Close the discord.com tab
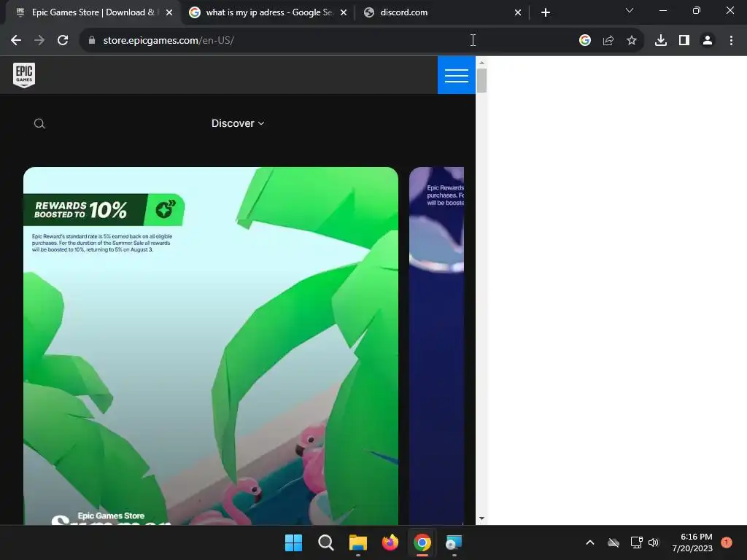Screen dimensions: 747x560 click(518, 12)
